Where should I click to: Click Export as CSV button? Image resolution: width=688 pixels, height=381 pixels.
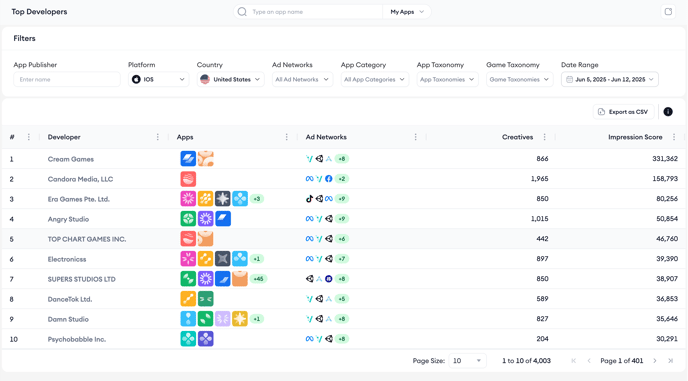(624, 112)
